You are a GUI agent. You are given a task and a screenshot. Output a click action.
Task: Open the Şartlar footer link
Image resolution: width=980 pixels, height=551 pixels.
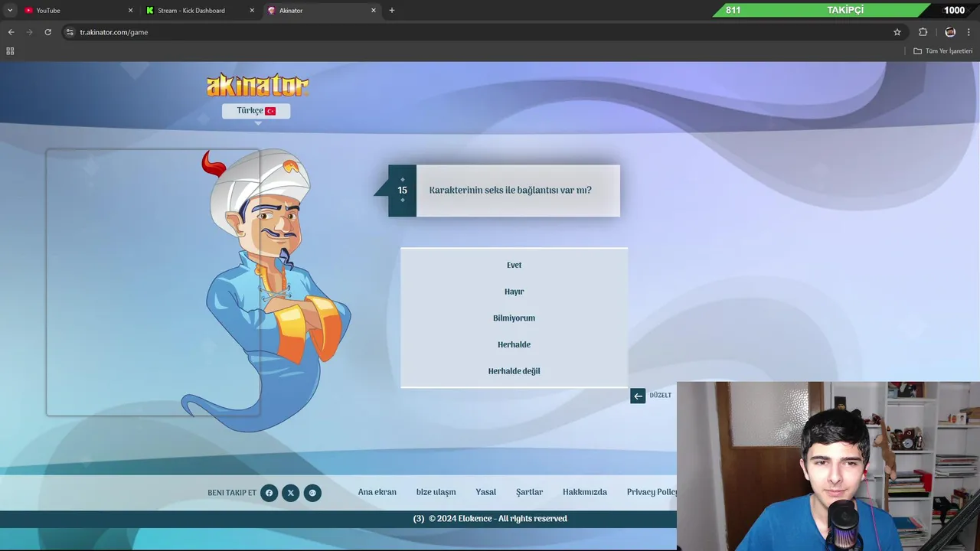tap(529, 492)
